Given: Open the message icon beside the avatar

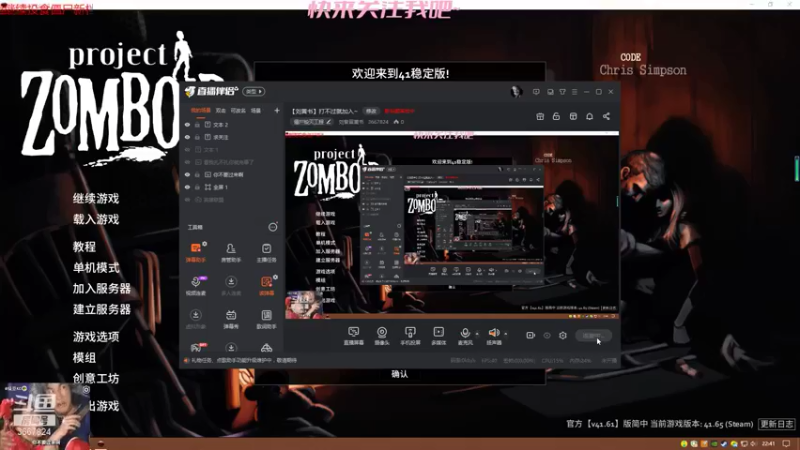Looking at the screenshot, I should click(536, 92).
